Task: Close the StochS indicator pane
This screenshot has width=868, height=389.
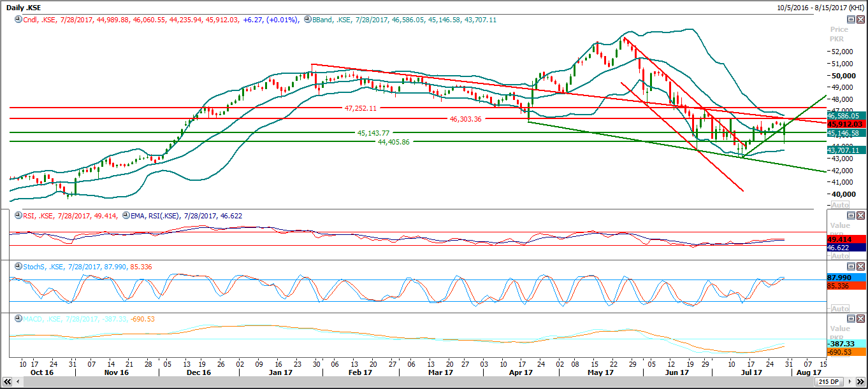Action: (x=860, y=266)
